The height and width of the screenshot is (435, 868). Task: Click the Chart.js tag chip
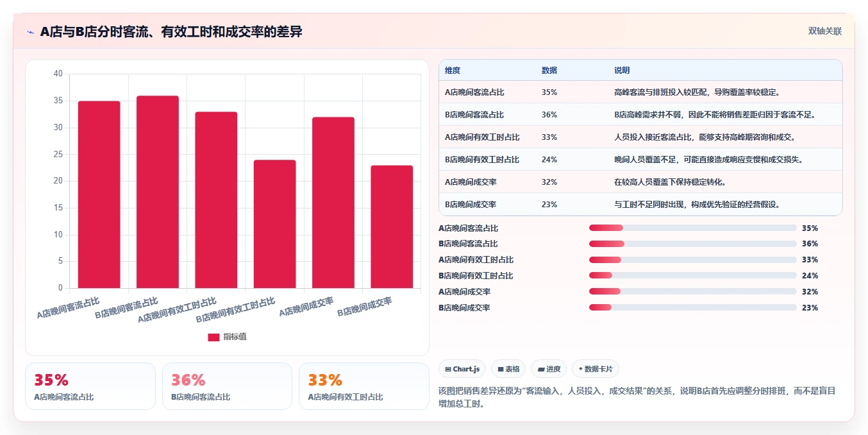tap(462, 369)
